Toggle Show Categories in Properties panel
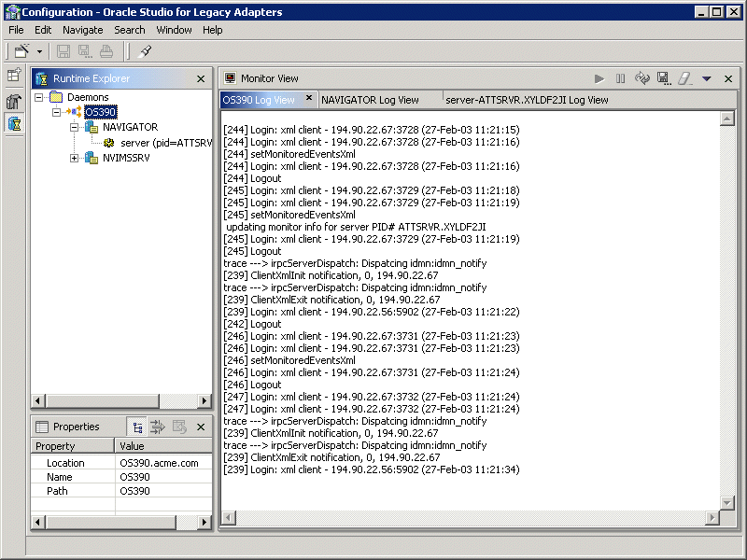Screen dimensions: 747x560 coord(137,427)
